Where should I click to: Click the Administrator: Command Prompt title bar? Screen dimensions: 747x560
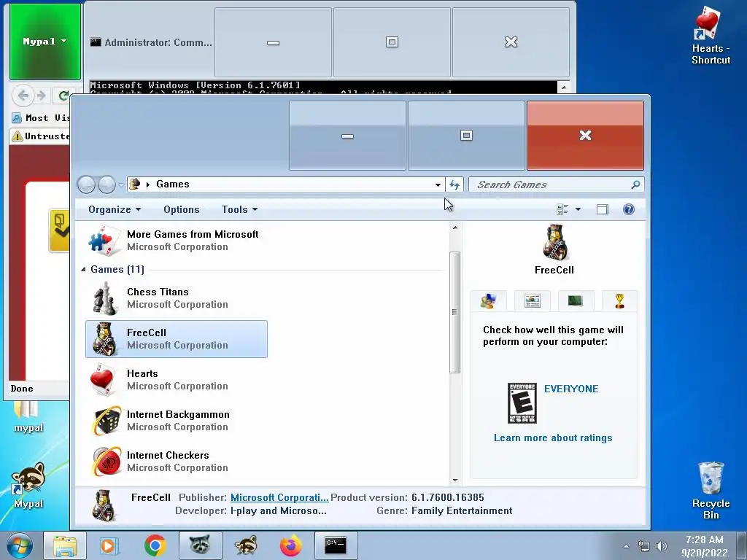click(x=152, y=42)
